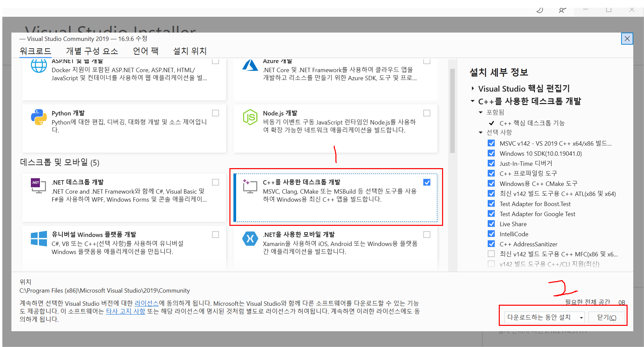644x347 pixels.
Task: Click the 설치 세부 정보 heading
Action: point(499,72)
